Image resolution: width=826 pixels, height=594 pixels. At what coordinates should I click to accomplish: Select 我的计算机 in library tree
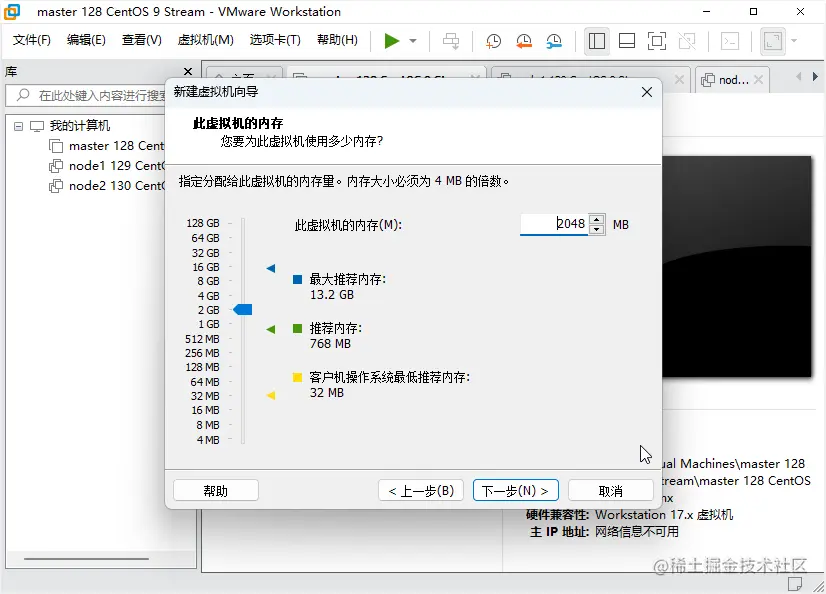[80, 126]
